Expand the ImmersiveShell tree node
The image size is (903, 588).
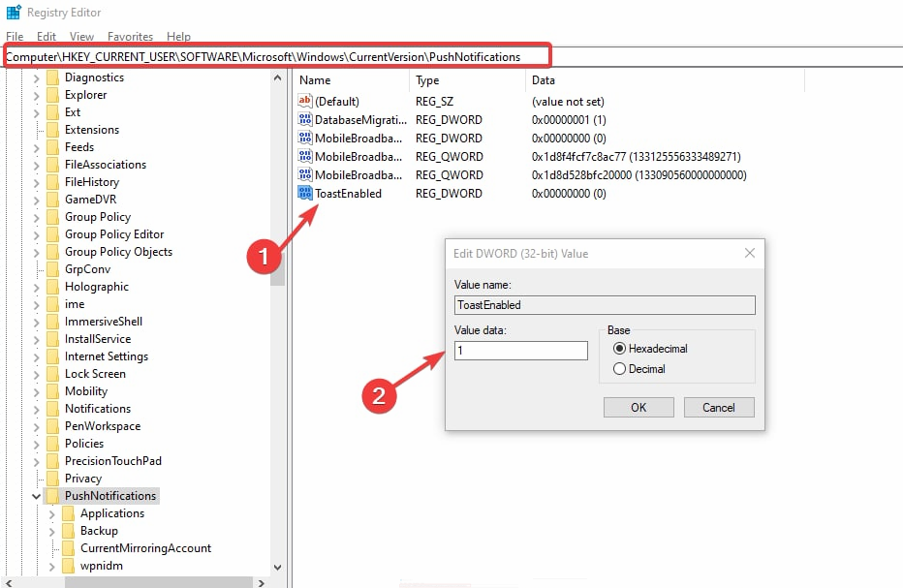point(36,323)
